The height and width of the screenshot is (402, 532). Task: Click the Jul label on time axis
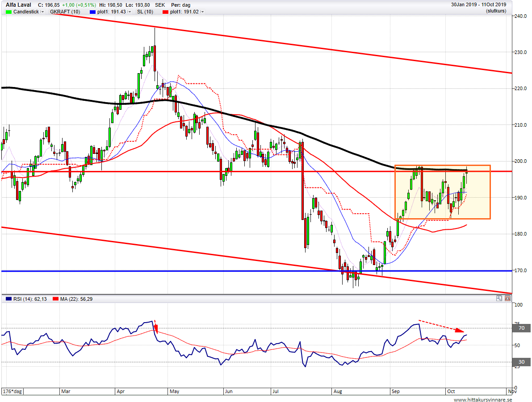(x=275, y=391)
